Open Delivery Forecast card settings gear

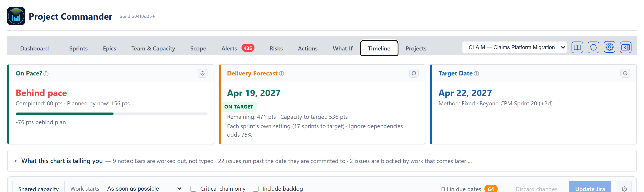tap(414, 73)
